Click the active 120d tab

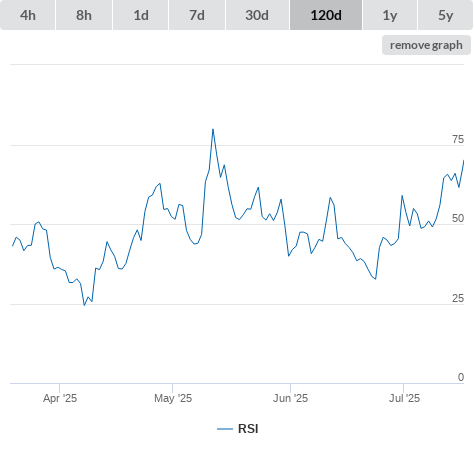click(x=326, y=15)
